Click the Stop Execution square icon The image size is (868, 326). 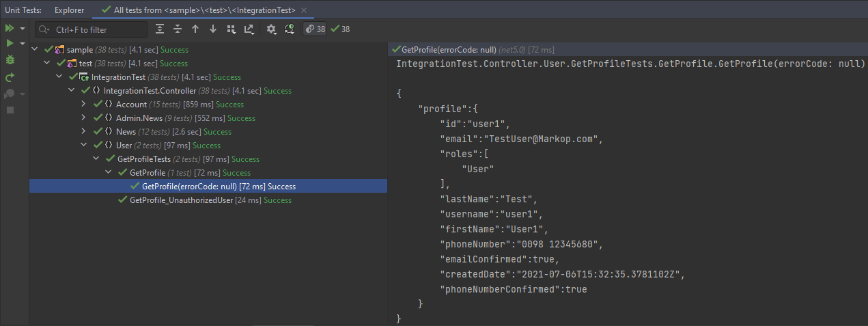10,109
